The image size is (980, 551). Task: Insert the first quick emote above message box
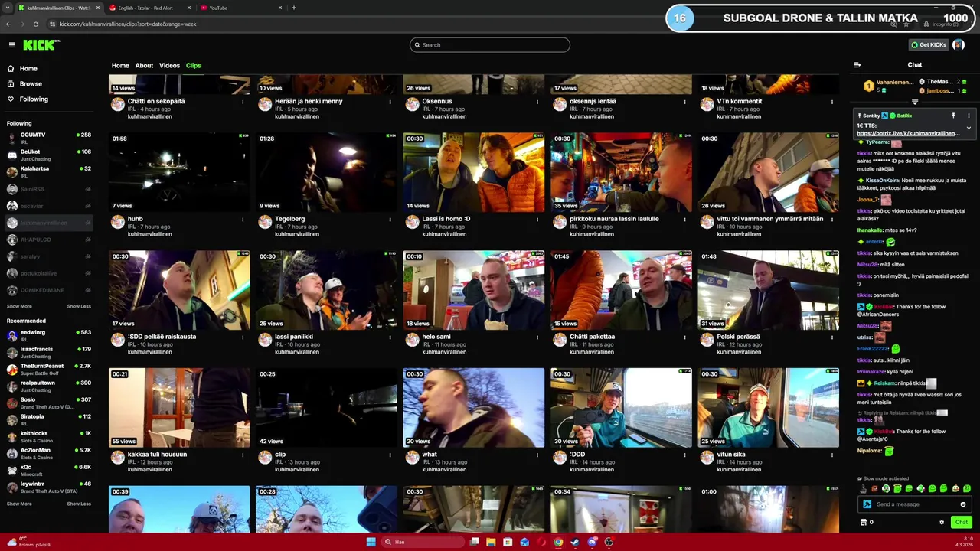864,488
